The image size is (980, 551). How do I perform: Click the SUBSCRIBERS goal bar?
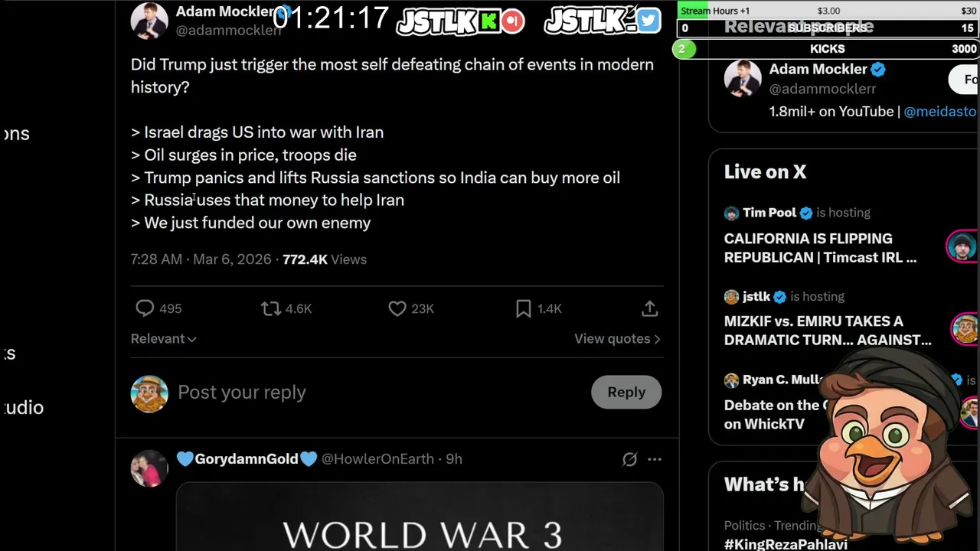(828, 28)
